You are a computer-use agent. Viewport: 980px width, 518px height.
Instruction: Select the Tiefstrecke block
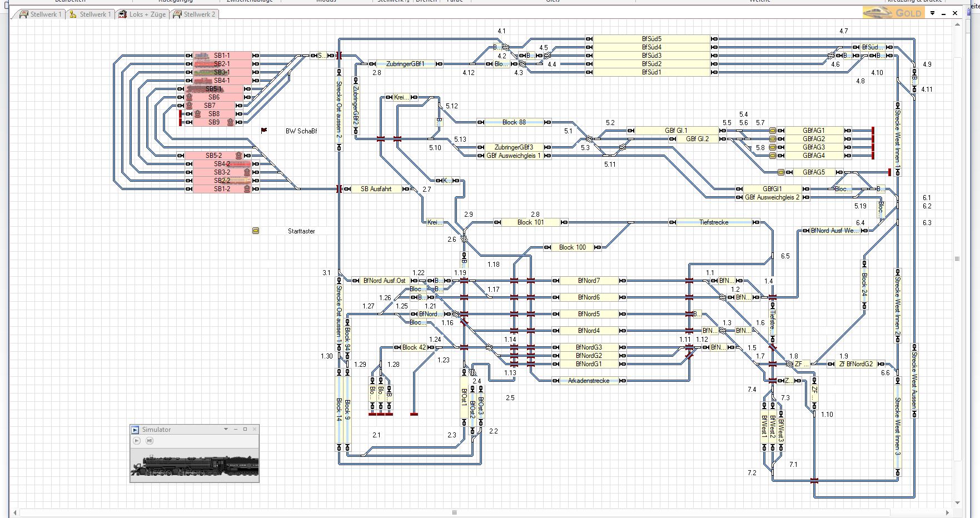click(714, 222)
